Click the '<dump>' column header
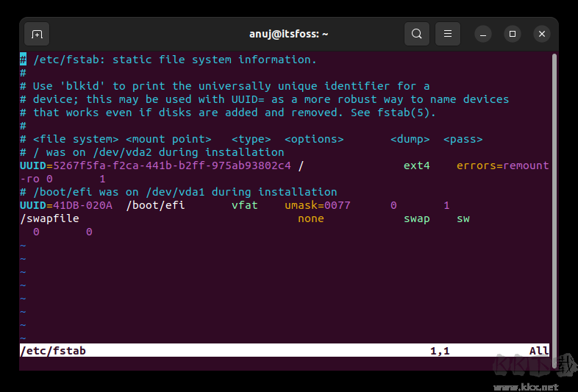The height and width of the screenshot is (392, 578). pos(410,140)
